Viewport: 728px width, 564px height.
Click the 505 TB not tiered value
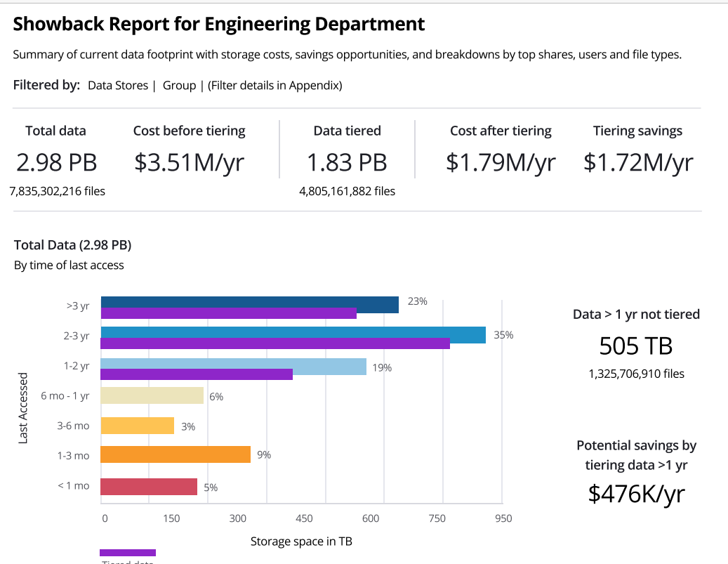coord(636,346)
